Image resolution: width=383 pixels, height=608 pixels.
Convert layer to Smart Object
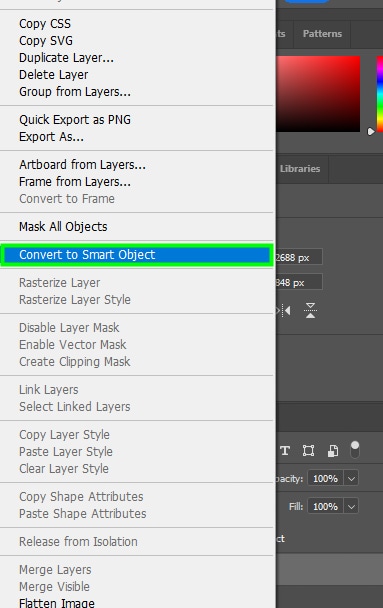point(137,255)
